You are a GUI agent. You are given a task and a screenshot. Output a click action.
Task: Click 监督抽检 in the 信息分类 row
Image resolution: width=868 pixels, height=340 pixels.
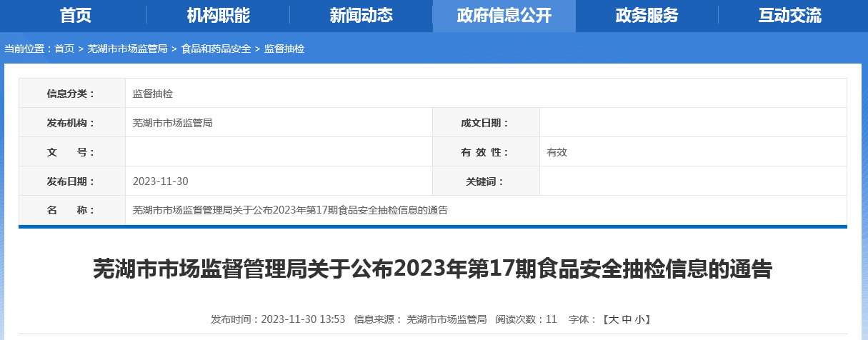153,94
